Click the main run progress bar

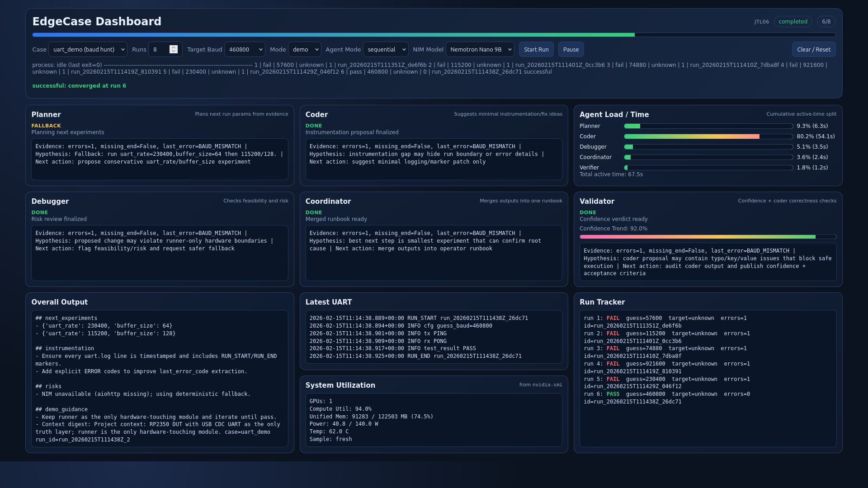(434, 35)
